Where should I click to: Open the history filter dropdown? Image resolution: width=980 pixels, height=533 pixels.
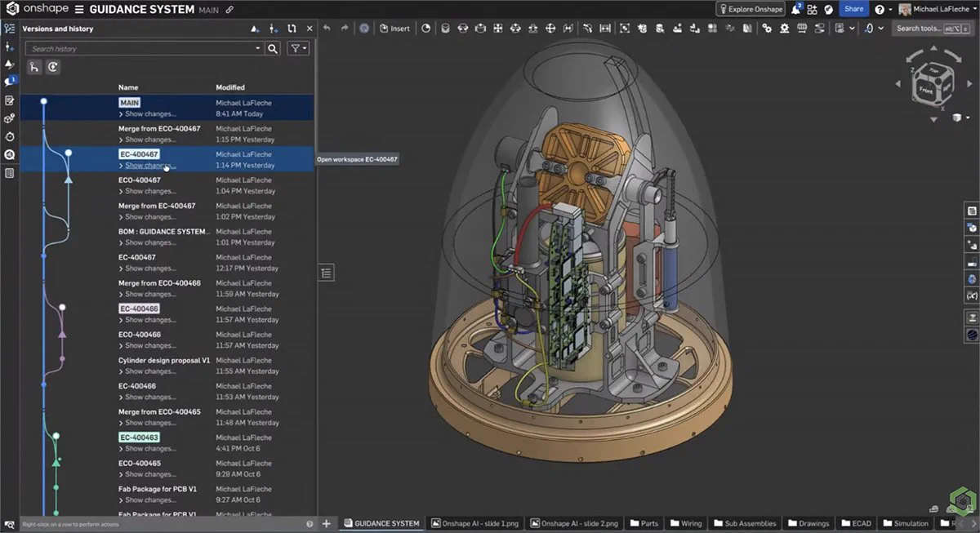pyautogui.click(x=298, y=49)
